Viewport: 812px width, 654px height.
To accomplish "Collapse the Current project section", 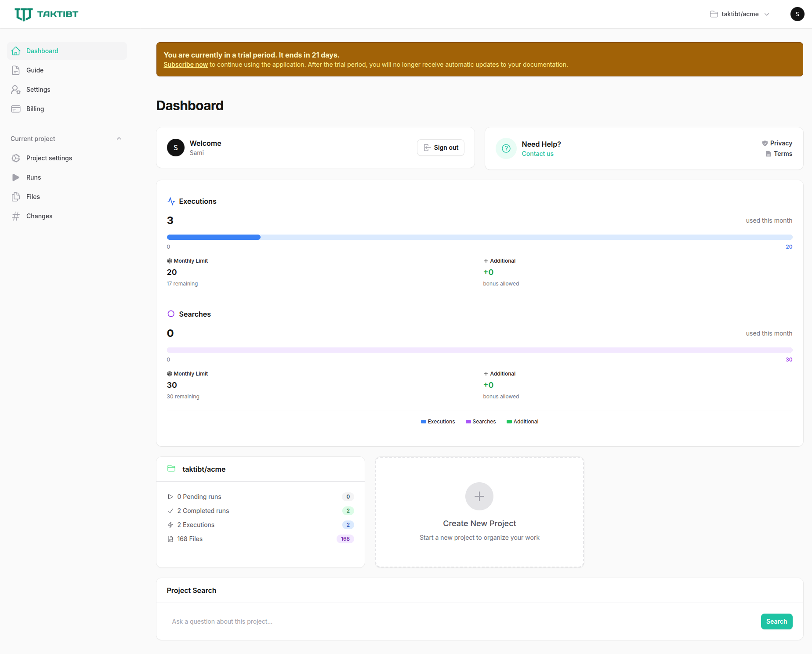I will click(x=119, y=139).
